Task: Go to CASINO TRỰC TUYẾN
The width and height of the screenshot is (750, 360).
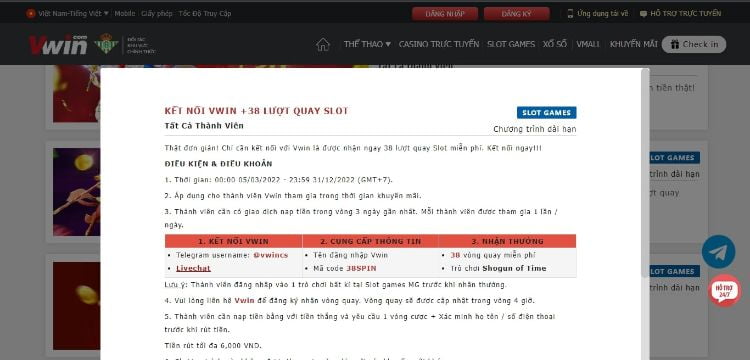Action: pos(439,44)
